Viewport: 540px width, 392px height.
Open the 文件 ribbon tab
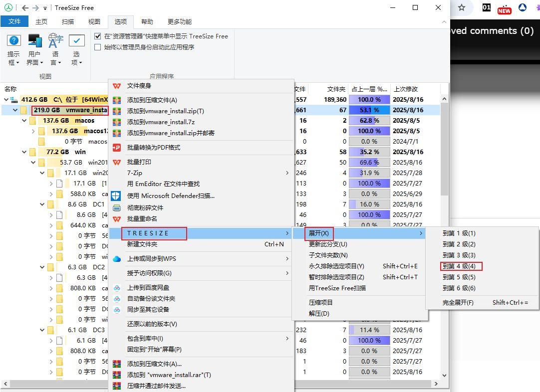(x=14, y=21)
